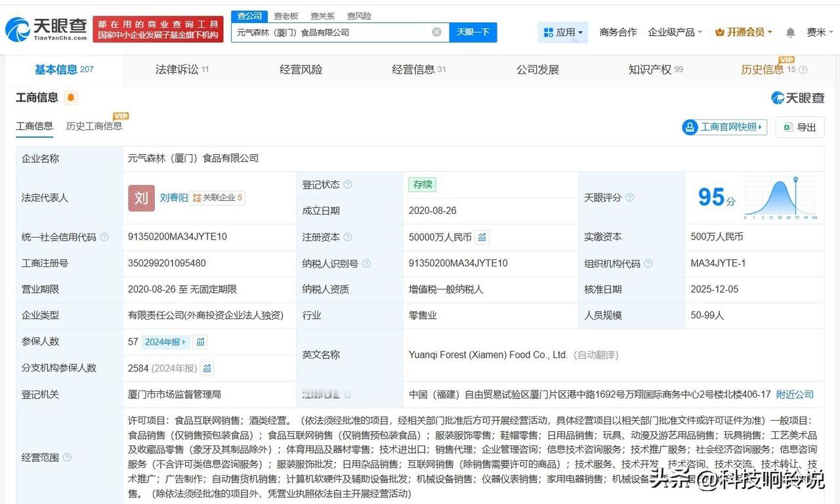Click the help icon next to 登记状态
The height and width of the screenshot is (504, 840).
coord(347,185)
